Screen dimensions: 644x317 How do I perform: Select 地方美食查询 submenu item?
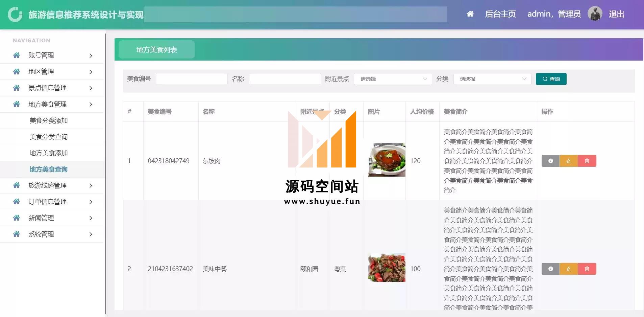49,169
